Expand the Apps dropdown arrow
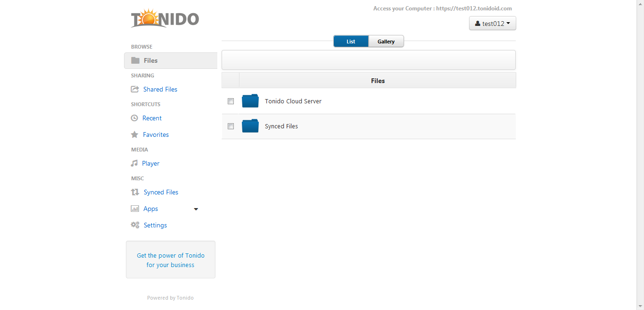The height and width of the screenshot is (310, 644). click(196, 209)
